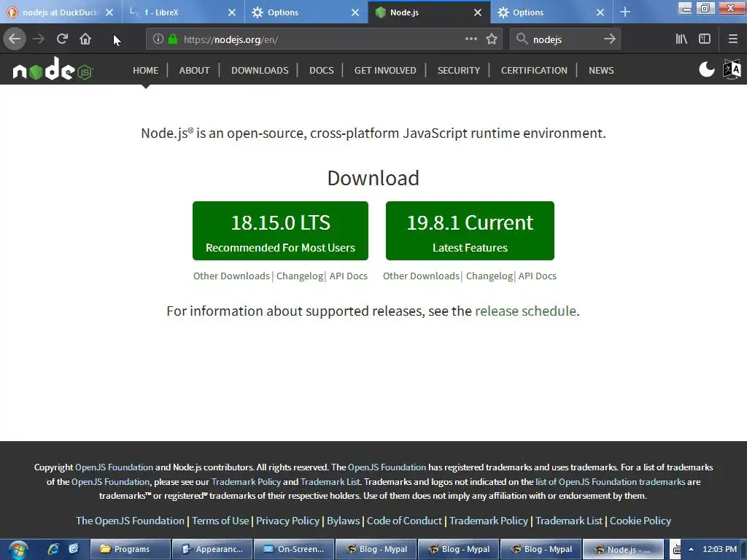Open Current API Docs link
The image size is (747, 560).
click(538, 276)
